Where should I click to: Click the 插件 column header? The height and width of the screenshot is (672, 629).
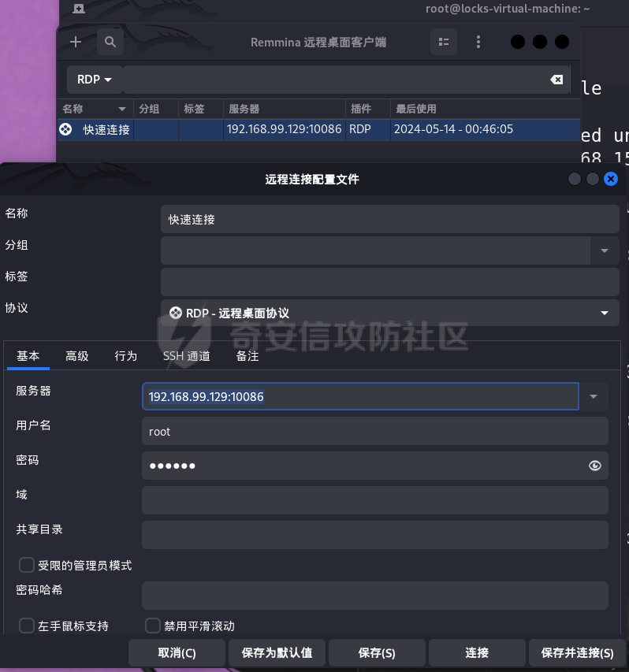click(368, 109)
